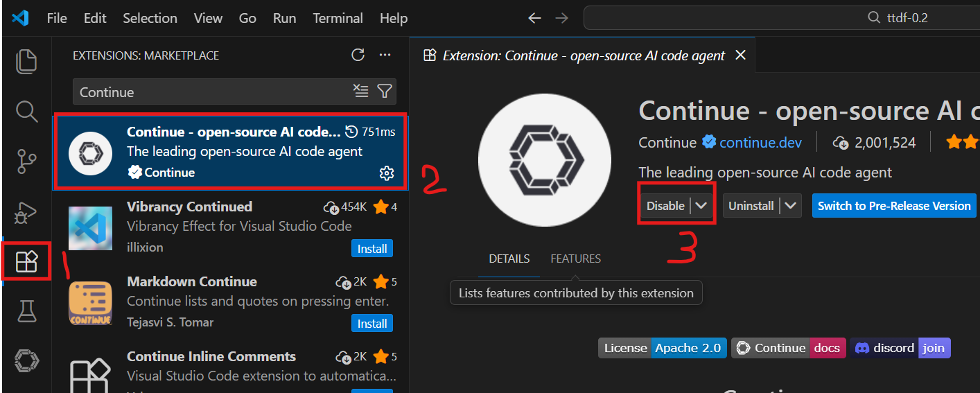Open the Continue view in activity bar
Image resolution: width=980 pixels, height=393 pixels.
[26, 360]
